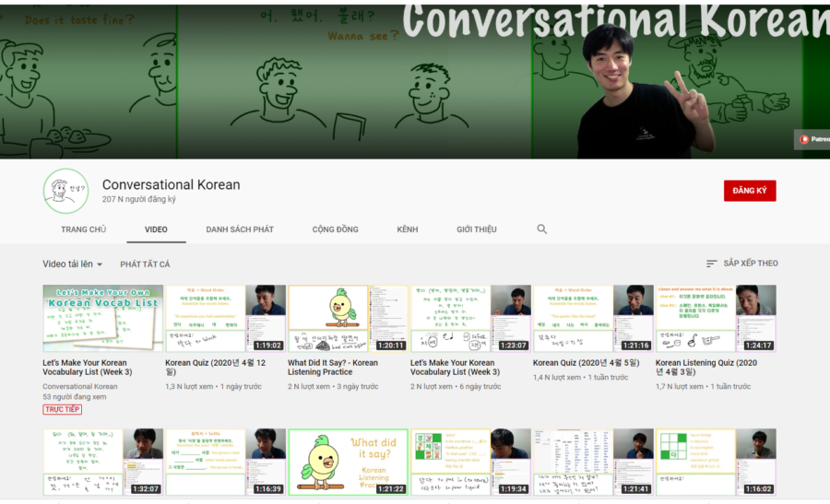The height and width of the screenshot is (504, 830).
Task: Open the thumbnail with duration 1:23:07
Action: point(470,319)
